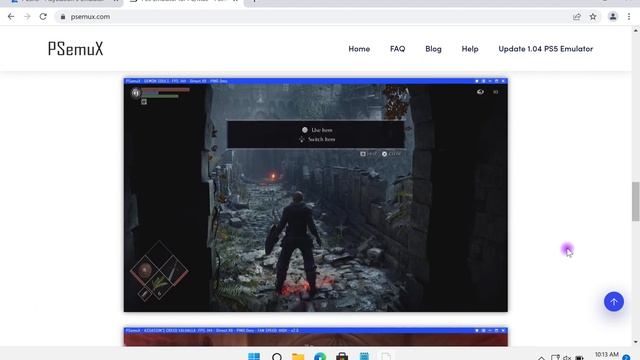Click the network icon in system tray

pyautogui.click(x=555, y=358)
